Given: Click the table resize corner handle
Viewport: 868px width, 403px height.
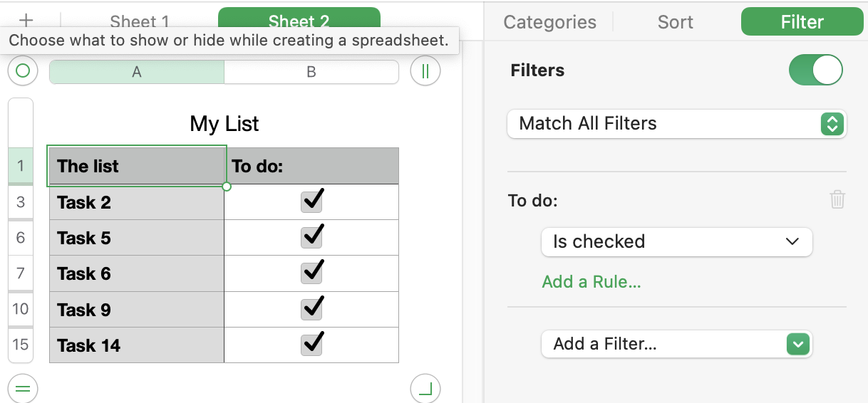Looking at the screenshot, I should 425,389.
